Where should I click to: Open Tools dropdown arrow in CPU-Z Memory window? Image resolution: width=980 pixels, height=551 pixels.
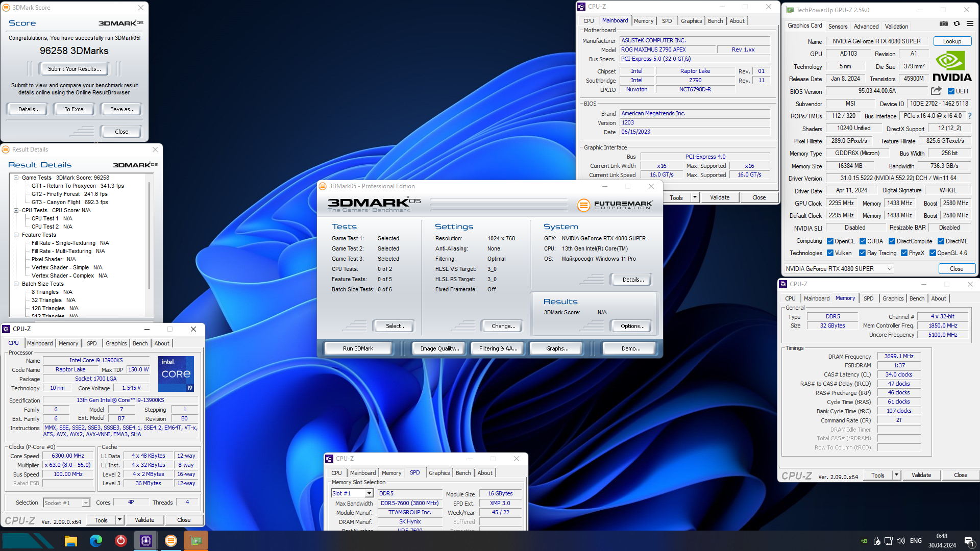coord(896,475)
